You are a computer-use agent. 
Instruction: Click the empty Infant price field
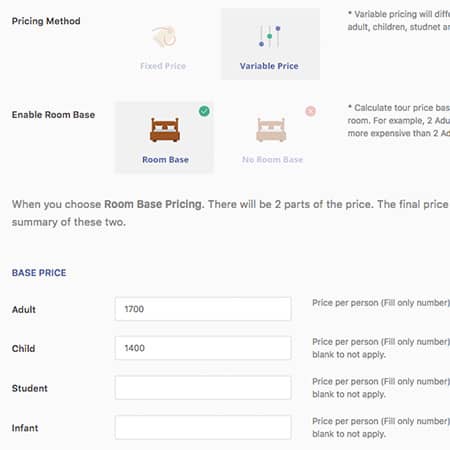tap(203, 427)
